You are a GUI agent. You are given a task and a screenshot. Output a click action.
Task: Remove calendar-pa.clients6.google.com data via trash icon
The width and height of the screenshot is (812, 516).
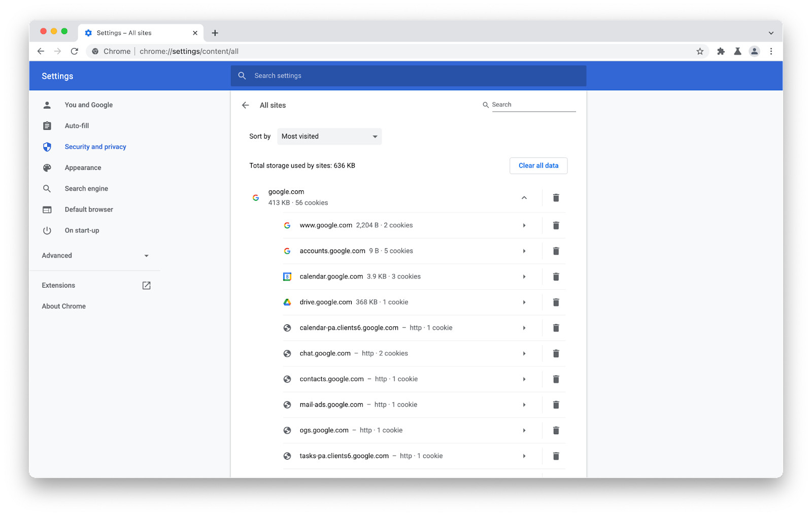pyautogui.click(x=556, y=328)
